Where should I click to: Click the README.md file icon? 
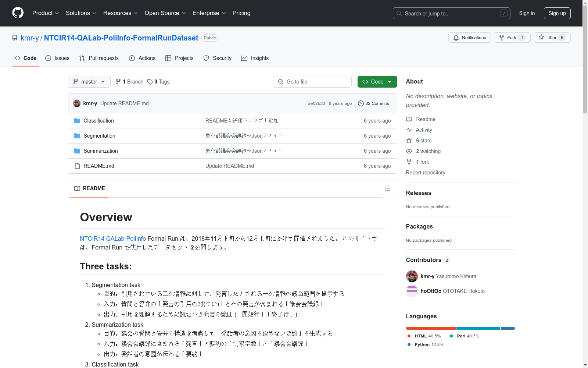coord(77,166)
